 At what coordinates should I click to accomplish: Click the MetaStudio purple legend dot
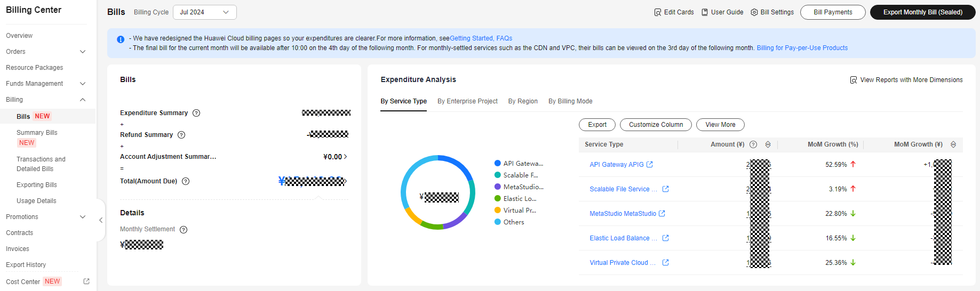pyautogui.click(x=498, y=187)
